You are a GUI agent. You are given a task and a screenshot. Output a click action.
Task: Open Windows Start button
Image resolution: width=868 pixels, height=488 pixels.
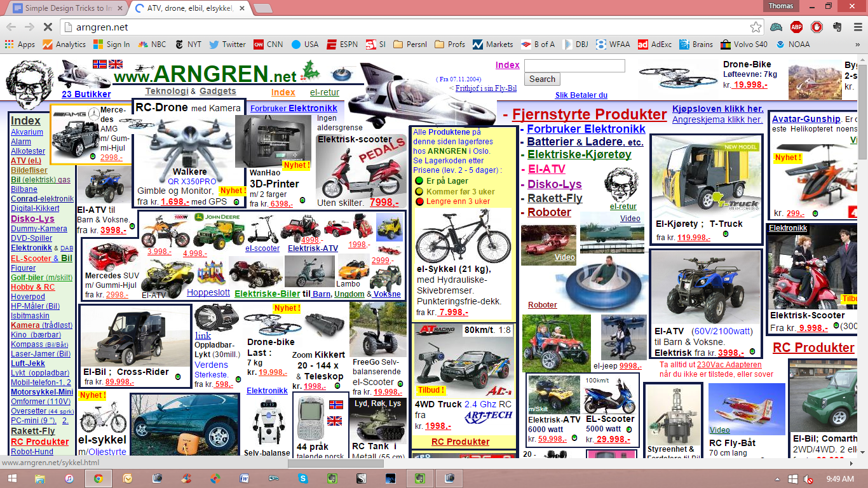13,478
